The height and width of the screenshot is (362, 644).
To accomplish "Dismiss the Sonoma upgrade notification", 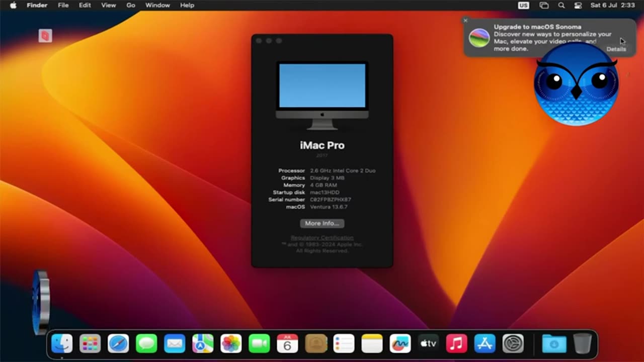I will (465, 21).
